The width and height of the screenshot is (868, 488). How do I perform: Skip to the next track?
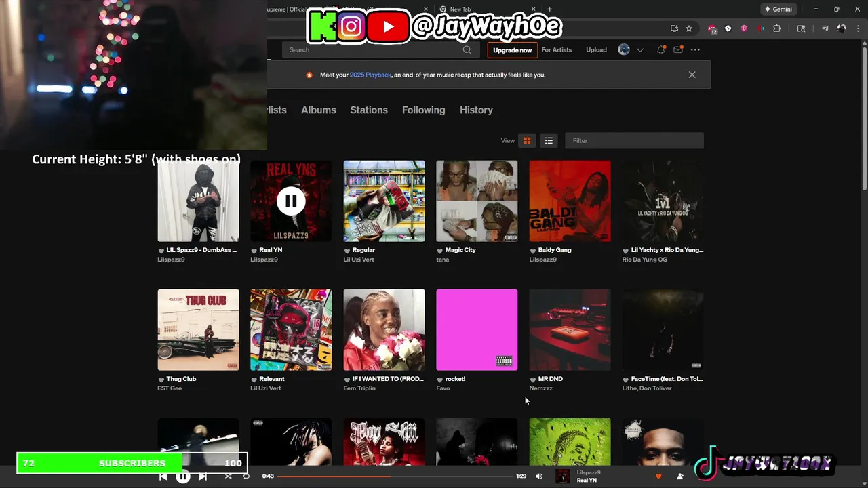tap(203, 476)
